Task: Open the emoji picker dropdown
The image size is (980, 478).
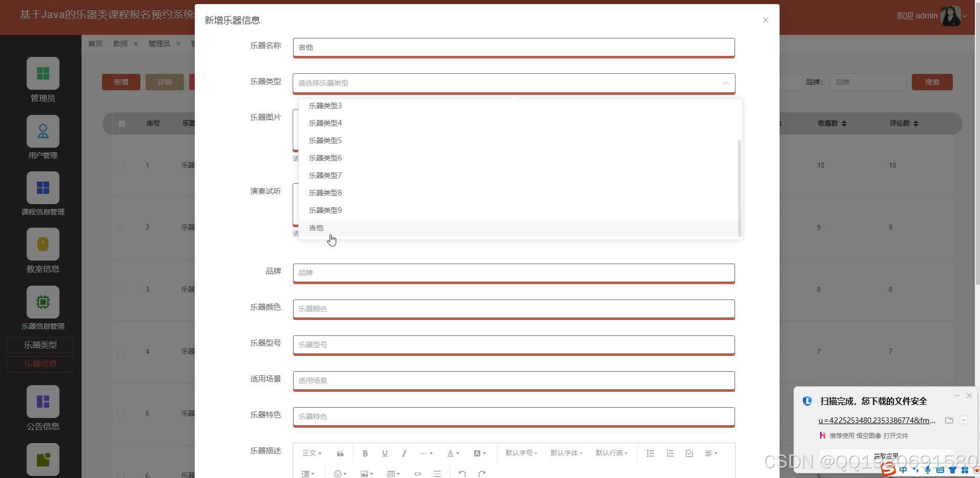Action: coord(340,474)
